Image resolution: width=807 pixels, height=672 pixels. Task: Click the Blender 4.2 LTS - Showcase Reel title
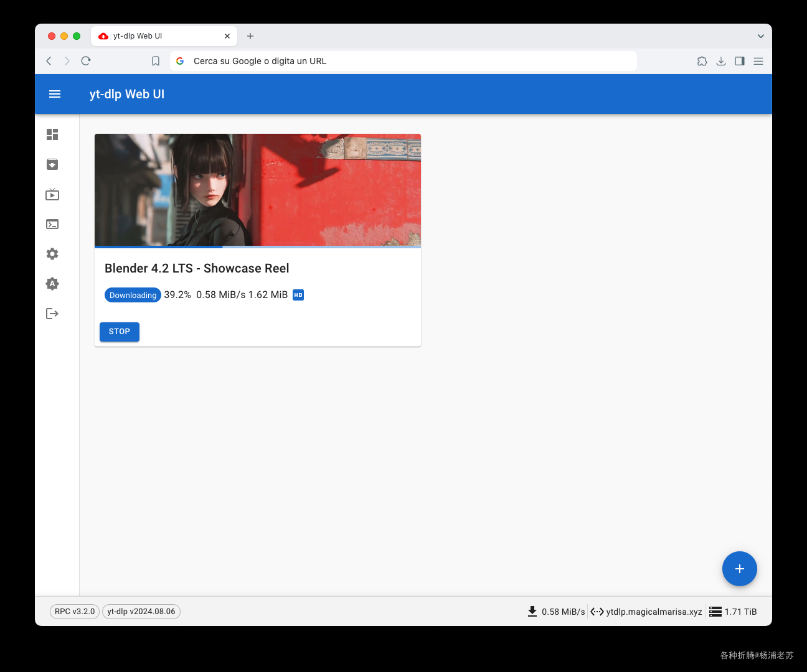(x=197, y=268)
